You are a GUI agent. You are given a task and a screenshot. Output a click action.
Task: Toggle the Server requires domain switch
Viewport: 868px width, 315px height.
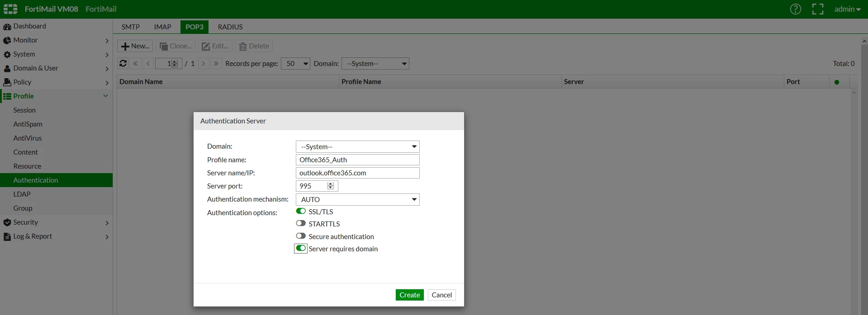pos(301,248)
